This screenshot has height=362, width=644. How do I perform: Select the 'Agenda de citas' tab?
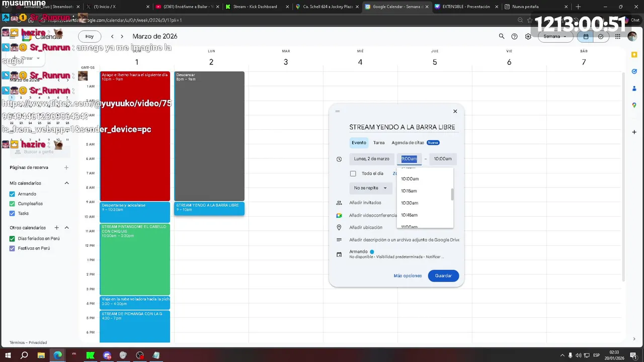415,143
